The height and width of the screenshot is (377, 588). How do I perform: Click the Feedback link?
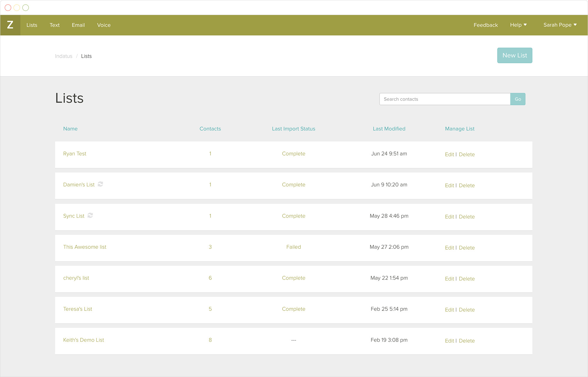coord(486,25)
